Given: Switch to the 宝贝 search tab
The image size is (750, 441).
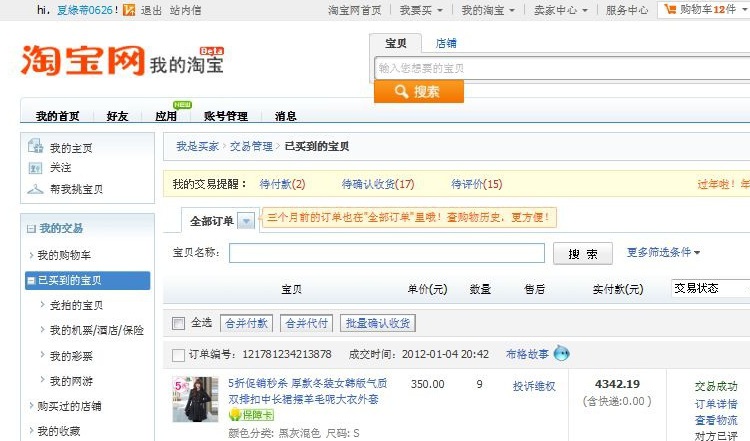Looking at the screenshot, I should [x=396, y=43].
